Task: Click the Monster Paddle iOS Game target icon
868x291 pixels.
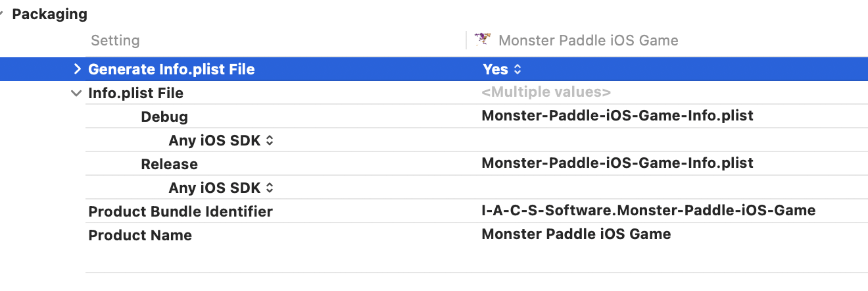Action: (483, 40)
